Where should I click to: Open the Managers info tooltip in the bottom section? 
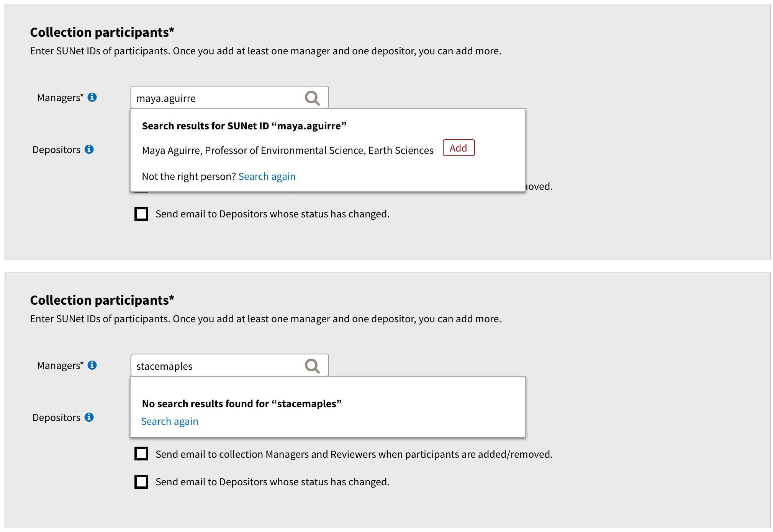pos(92,365)
